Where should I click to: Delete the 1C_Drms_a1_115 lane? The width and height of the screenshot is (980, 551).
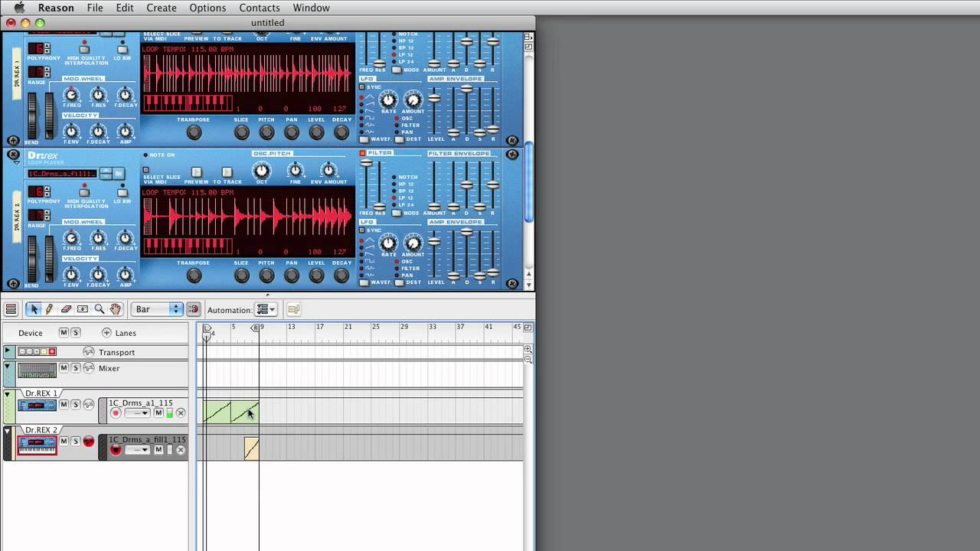coord(181,413)
